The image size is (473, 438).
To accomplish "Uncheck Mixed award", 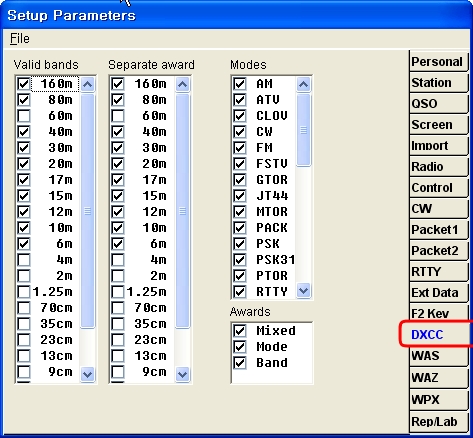I will [x=240, y=331].
